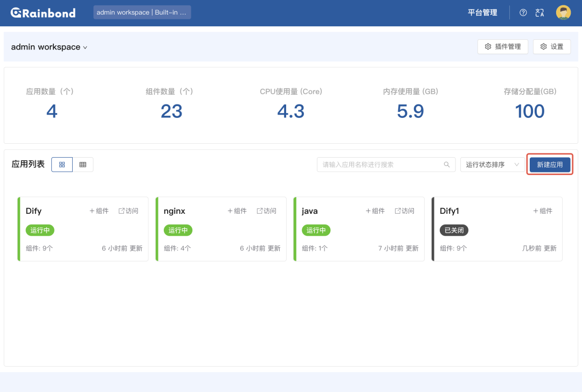Open the user avatar menu
The image size is (582, 392).
(x=563, y=12)
